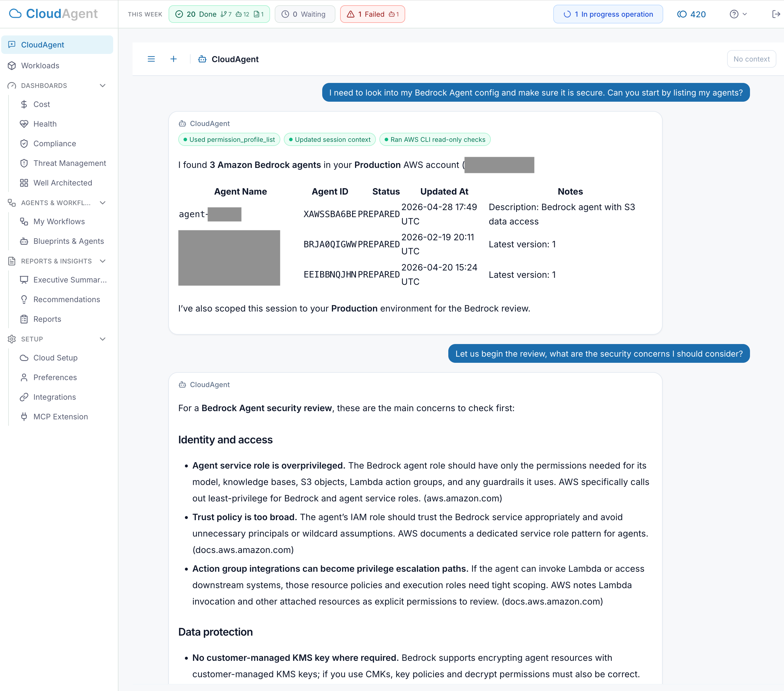Click the No context button
This screenshot has width=784, height=691.
751,59
